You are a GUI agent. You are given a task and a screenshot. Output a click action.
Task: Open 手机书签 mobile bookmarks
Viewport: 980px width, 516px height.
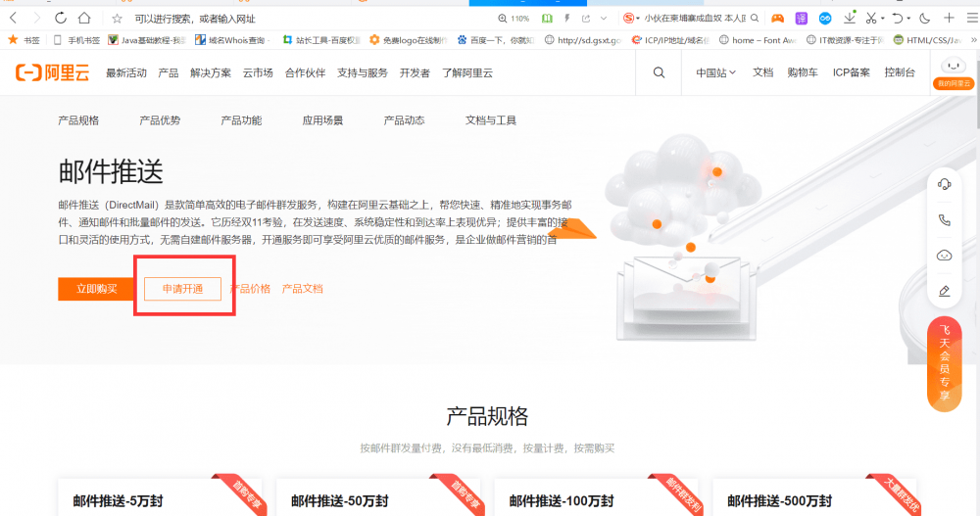coord(76,40)
